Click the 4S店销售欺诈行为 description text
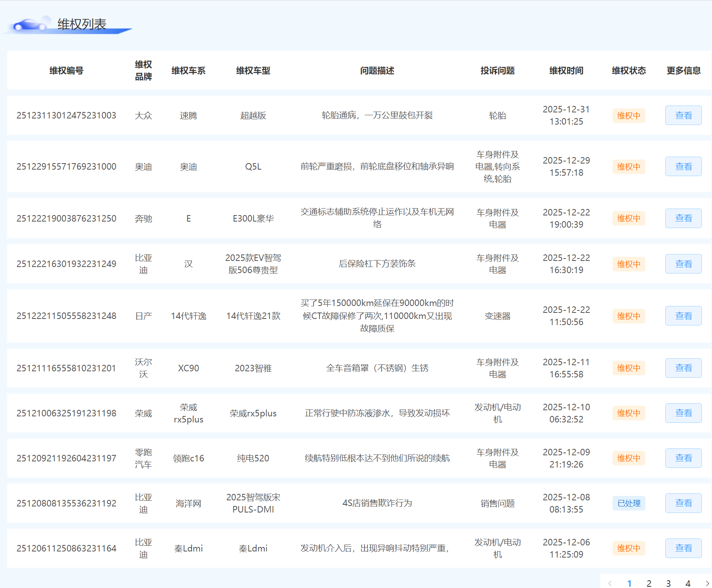This screenshot has height=588, width=712. tap(377, 503)
